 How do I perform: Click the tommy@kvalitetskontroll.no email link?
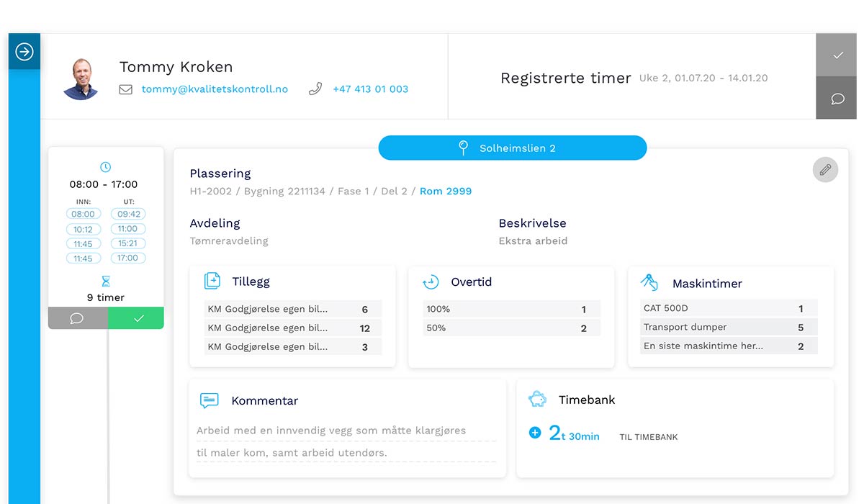[215, 89]
